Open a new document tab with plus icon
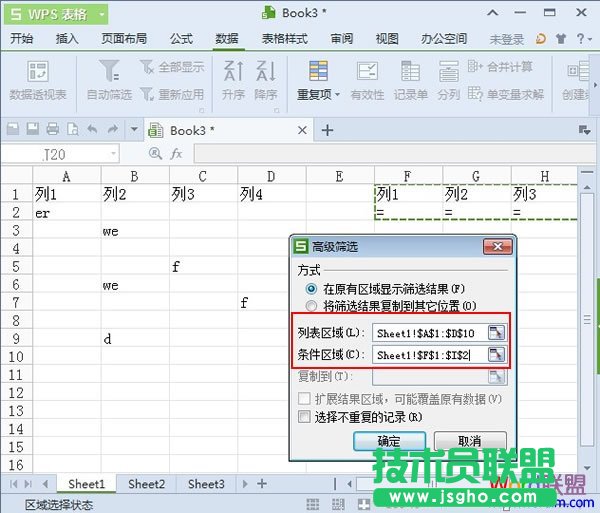 tap(326, 130)
